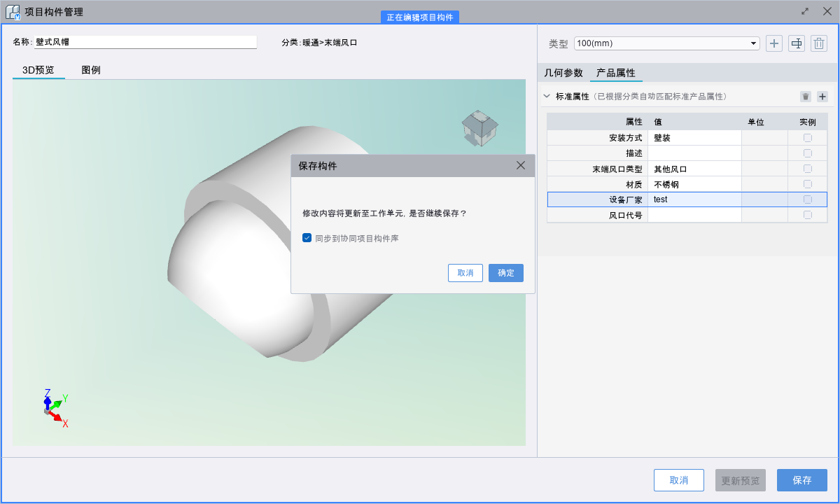Click the 3D view cube in preview
The height and width of the screenshot is (504, 840).
tap(479, 127)
